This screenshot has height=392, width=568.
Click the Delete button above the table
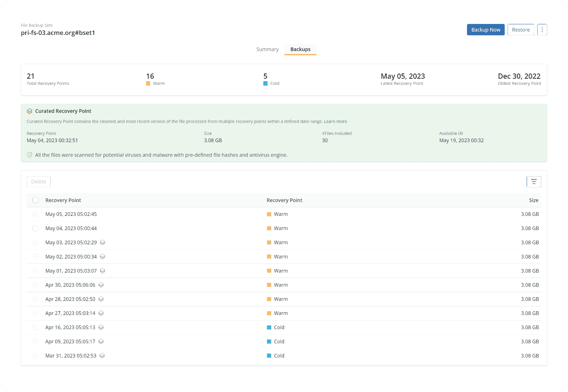(x=39, y=182)
